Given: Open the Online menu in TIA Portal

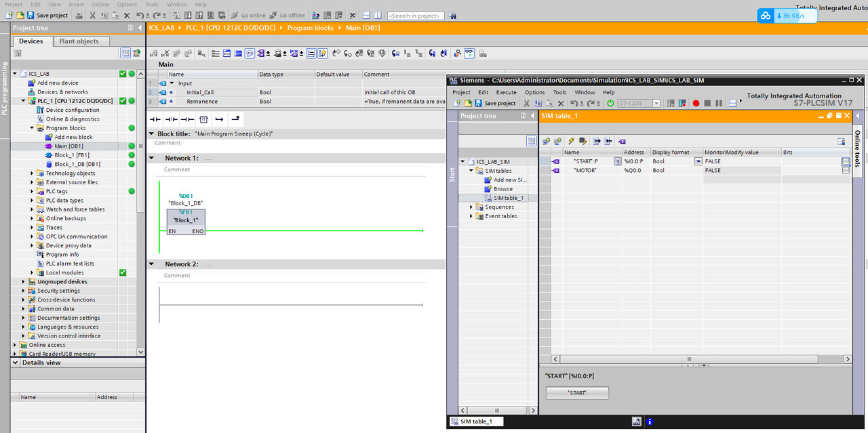Looking at the screenshot, I should pos(100,4).
